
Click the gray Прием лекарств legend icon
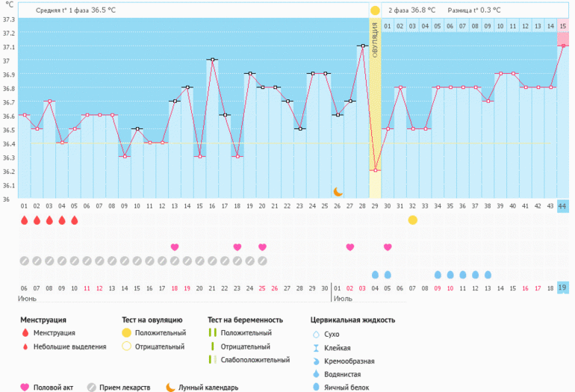point(92,387)
